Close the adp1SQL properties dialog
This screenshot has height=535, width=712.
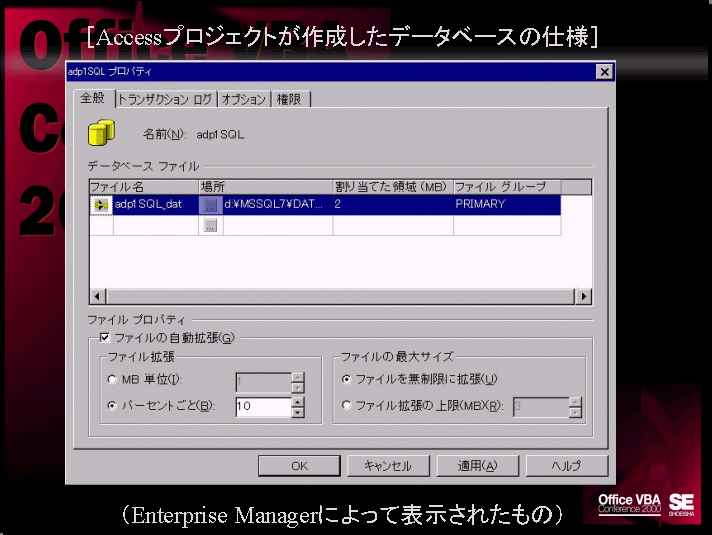[x=604, y=72]
